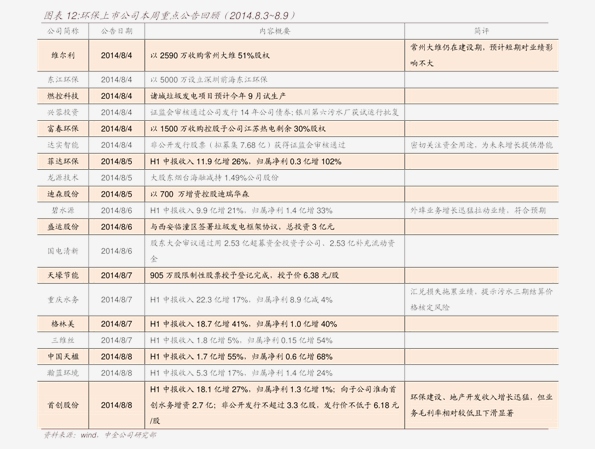Select the 东江环保 company name cell

click(x=63, y=80)
